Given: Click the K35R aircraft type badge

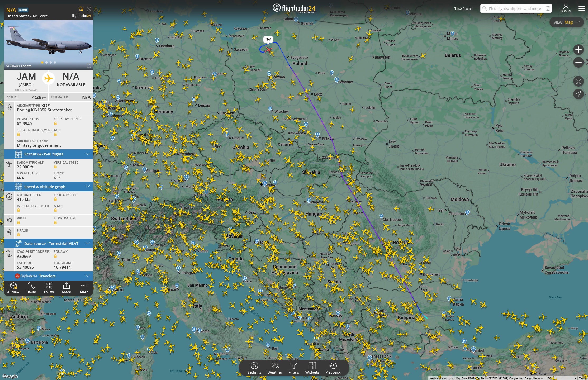Looking at the screenshot, I should click(23, 10).
